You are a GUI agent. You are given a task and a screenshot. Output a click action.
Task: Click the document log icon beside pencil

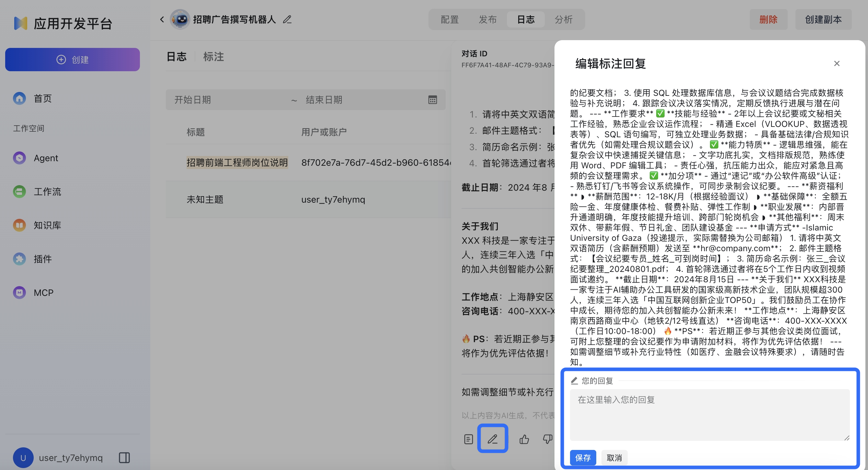[x=468, y=439]
